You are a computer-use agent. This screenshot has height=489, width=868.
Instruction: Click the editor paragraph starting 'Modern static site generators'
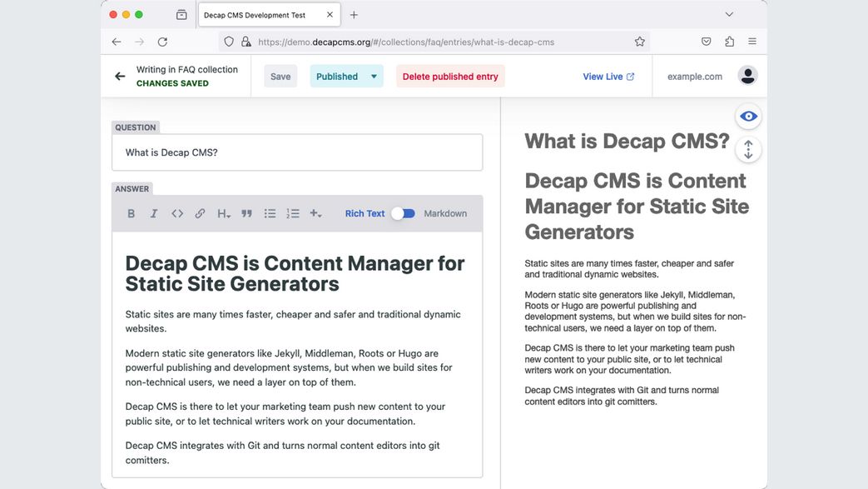tap(289, 367)
